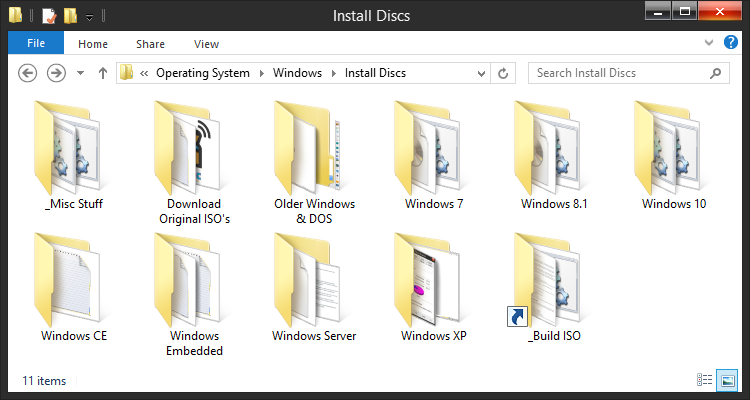Navigate to Operating System breadcrumb
Screen dimensions: 750x400
(203, 73)
